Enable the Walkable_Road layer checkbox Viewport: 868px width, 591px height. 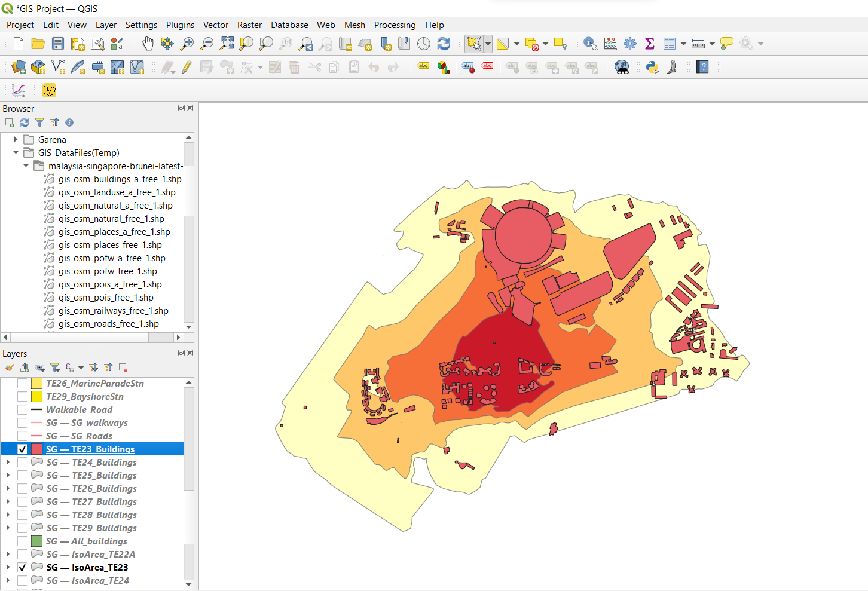22,410
